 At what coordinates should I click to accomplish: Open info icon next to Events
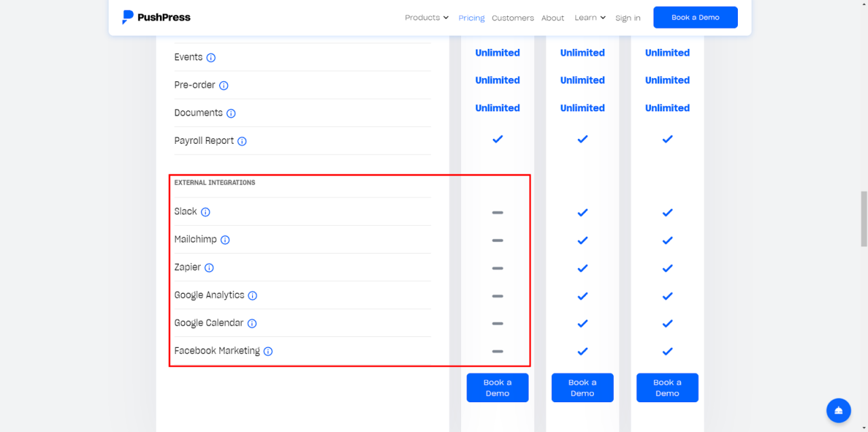click(x=211, y=58)
